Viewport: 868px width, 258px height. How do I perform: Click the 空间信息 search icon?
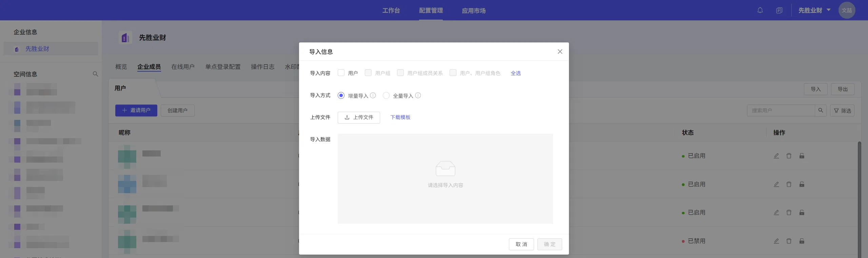(95, 74)
